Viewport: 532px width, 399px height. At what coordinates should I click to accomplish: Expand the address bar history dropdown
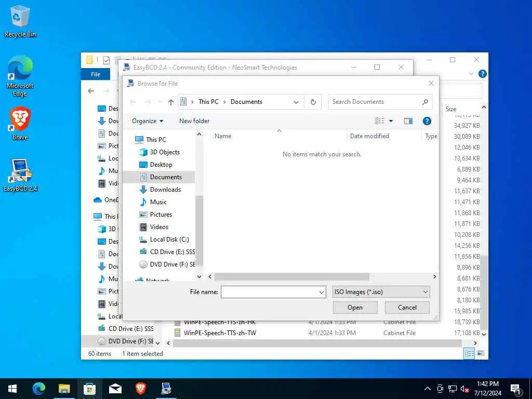(x=296, y=102)
